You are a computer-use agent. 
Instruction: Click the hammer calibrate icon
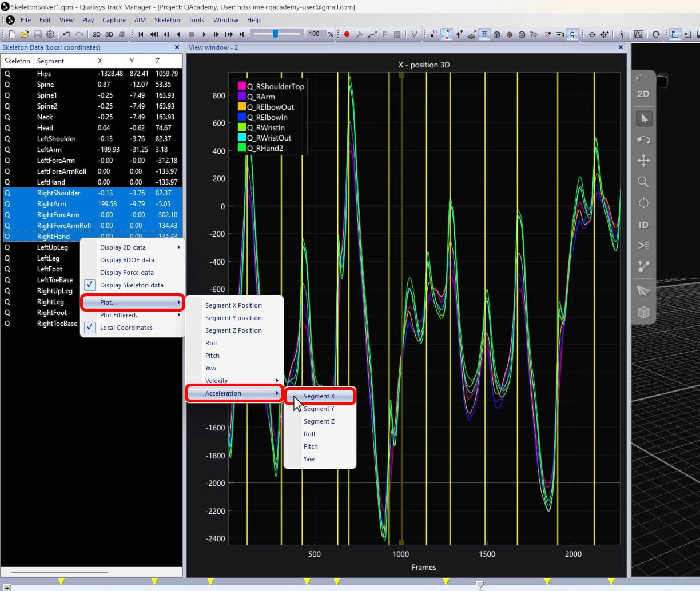[359, 34]
